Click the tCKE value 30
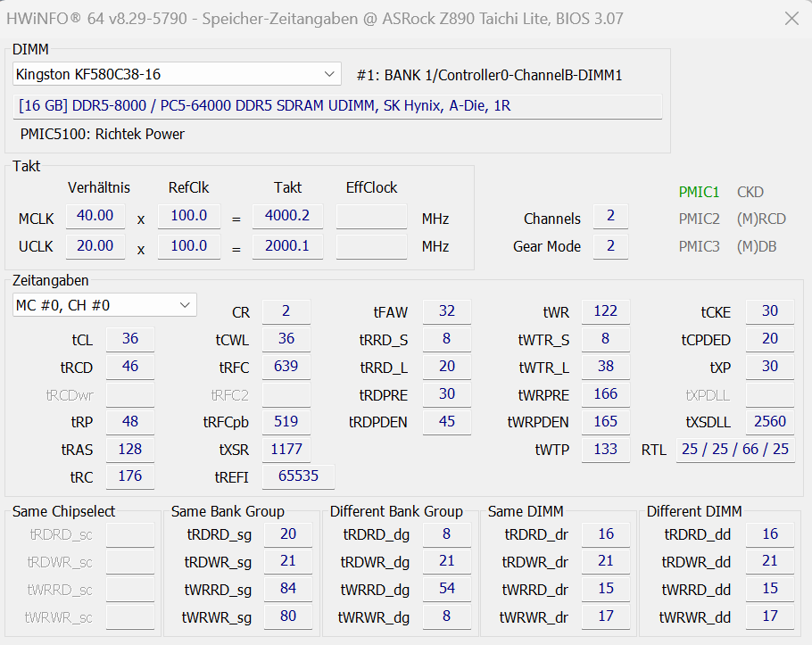The image size is (812, 645). [x=770, y=311]
